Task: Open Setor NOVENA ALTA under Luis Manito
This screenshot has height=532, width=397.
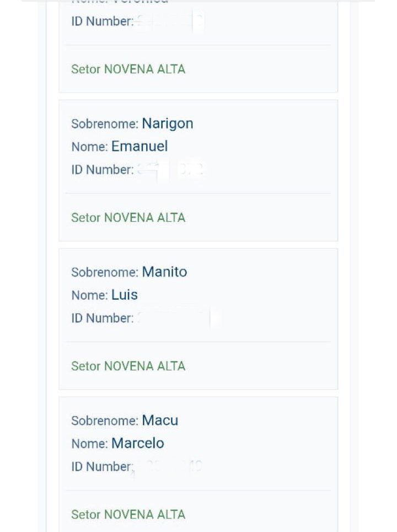Action: tap(128, 366)
